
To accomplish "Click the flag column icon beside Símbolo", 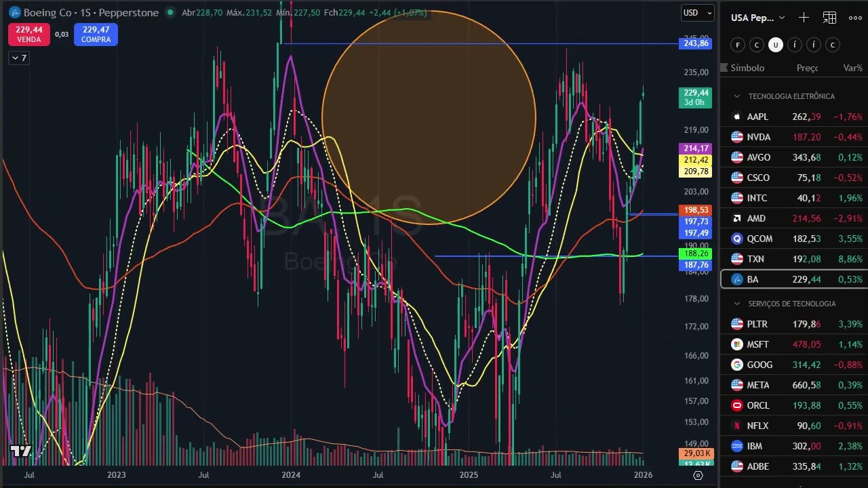I will point(725,68).
